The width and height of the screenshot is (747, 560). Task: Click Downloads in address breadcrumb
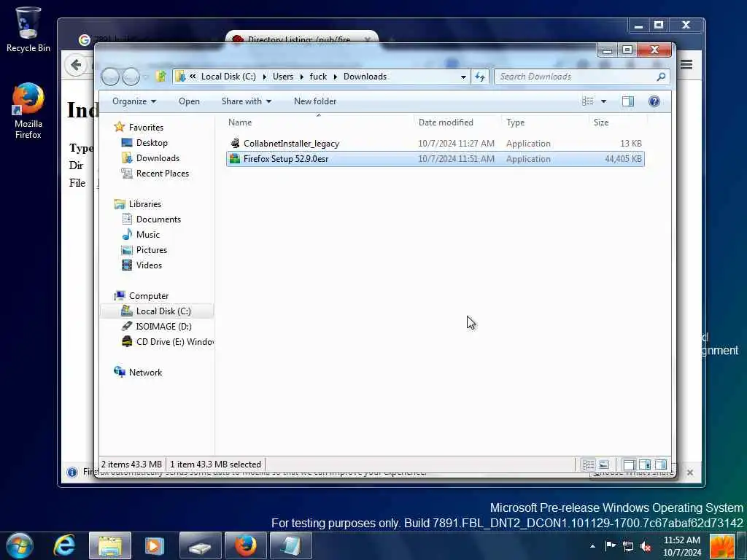(365, 77)
